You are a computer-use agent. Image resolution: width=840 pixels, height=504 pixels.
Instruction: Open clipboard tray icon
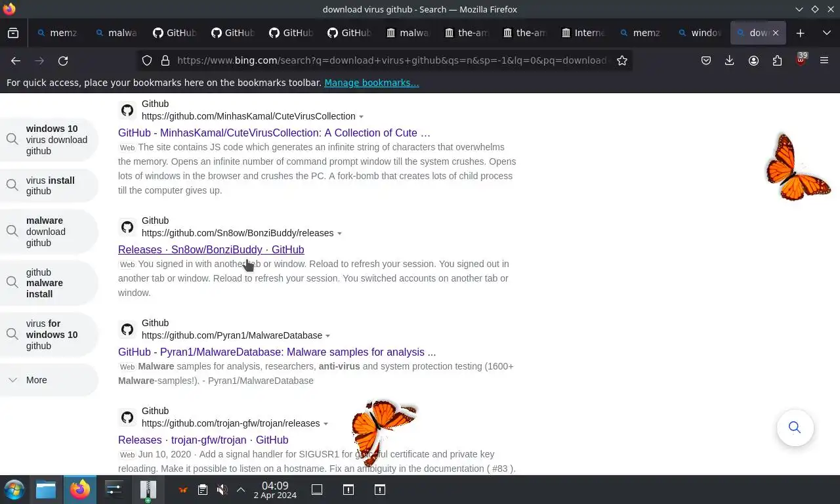pyautogui.click(x=203, y=490)
